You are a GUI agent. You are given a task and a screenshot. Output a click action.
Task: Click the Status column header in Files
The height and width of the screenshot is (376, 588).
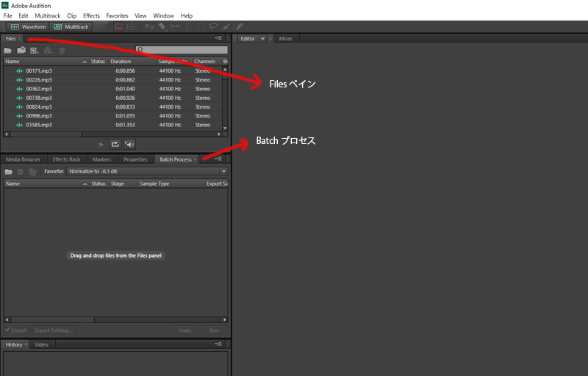coord(98,62)
